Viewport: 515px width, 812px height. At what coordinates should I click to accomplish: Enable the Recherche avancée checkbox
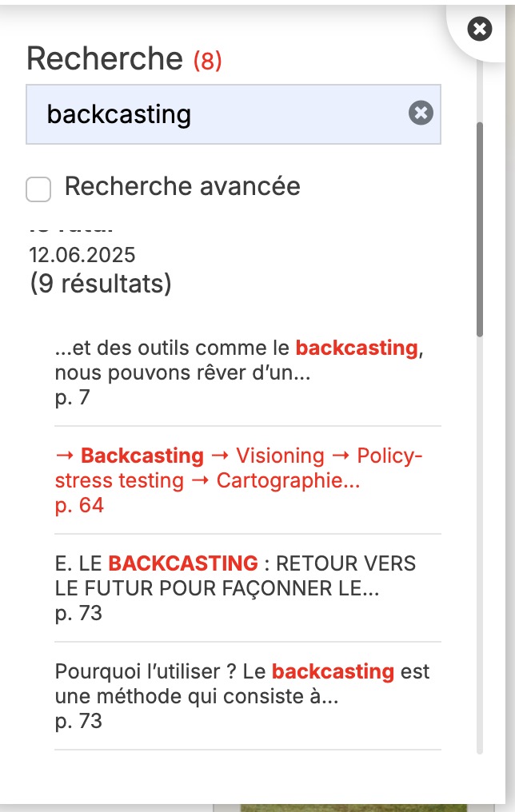(x=38, y=189)
